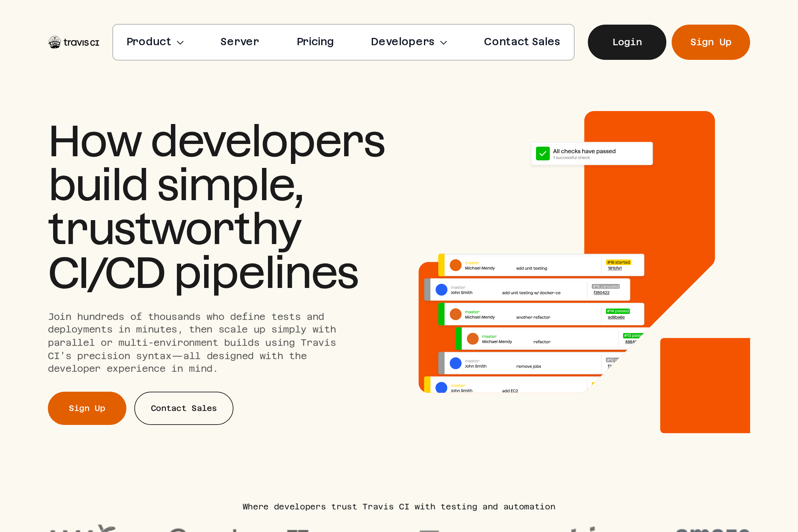Expand the Product dropdown chevron
Viewport: 798px width, 532px height.
point(180,43)
